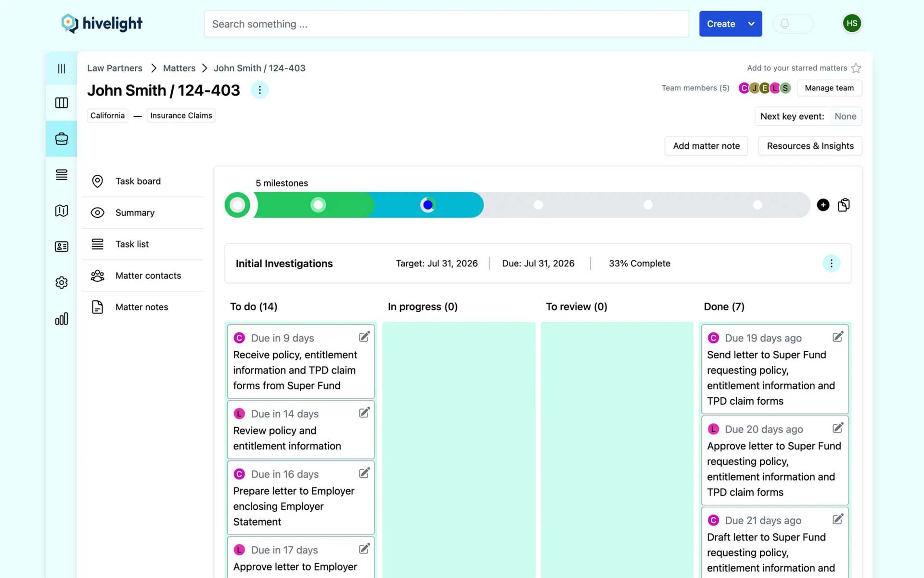Go to Law Partners breadcrumb
This screenshot has height=578, width=924.
pyautogui.click(x=115, y=68)
